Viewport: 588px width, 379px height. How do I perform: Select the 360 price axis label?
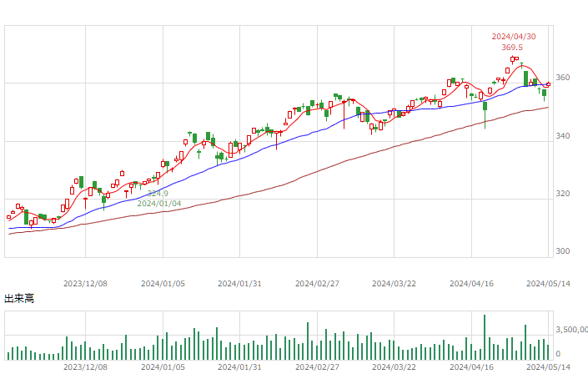562,78
